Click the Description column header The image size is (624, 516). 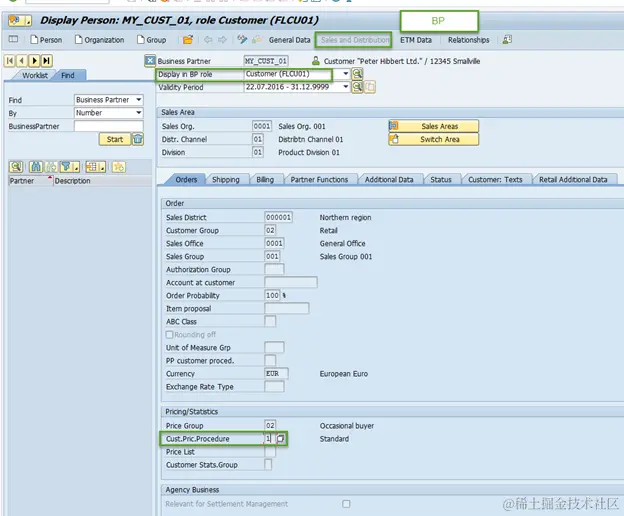pos(102,181)
